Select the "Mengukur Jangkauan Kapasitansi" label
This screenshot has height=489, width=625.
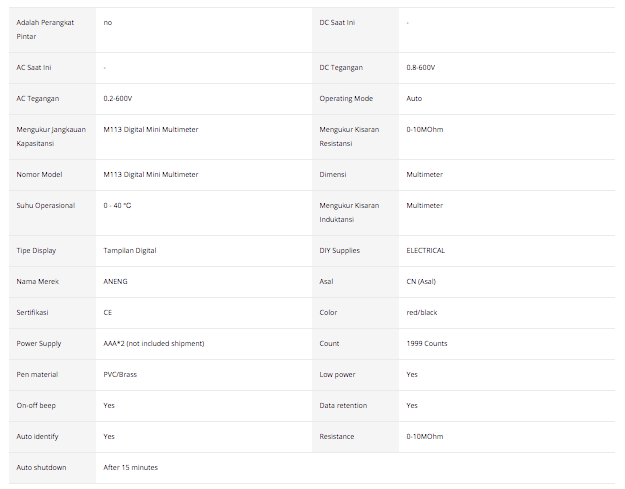click(x=52, y=136)
